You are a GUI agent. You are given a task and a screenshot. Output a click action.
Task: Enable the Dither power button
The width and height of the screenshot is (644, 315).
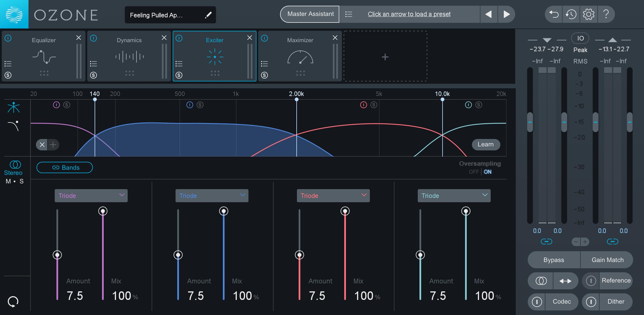click(x=591, y=302)
